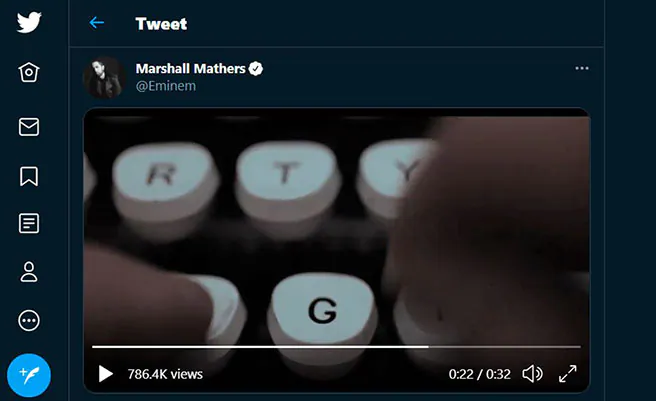This screenshot has height=401, width=656.
Task: Open the @Eminem handle link
Action: pyautogui.click(x=166, y=86)
